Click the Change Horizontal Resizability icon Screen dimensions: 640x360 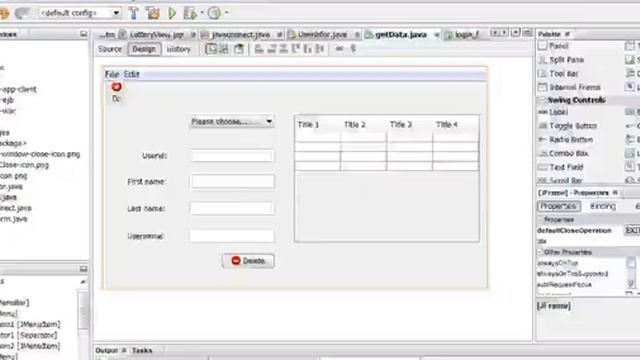[339, 49]
